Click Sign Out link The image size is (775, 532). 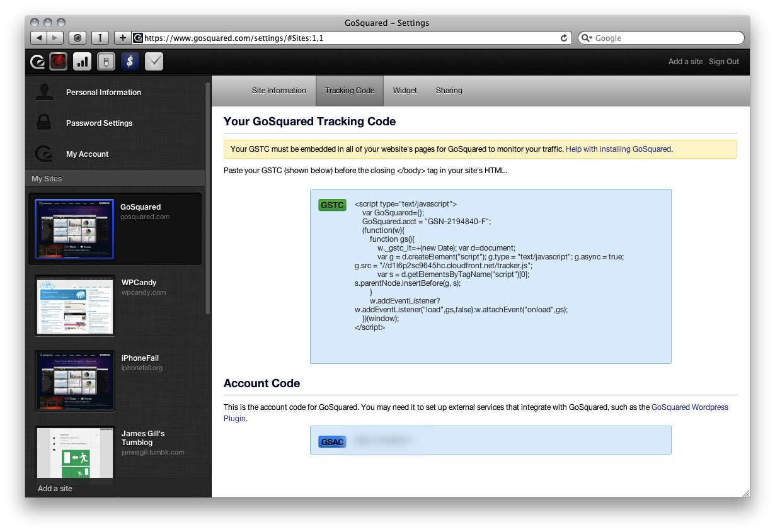point(724,62)
